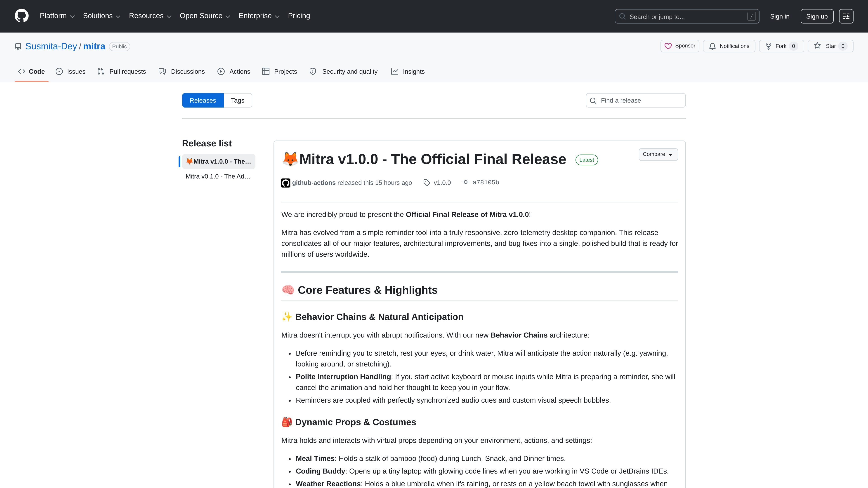Click the Discussions speech bubble icon
Viewport: 868px width, 488px height.
click(163, 71)
